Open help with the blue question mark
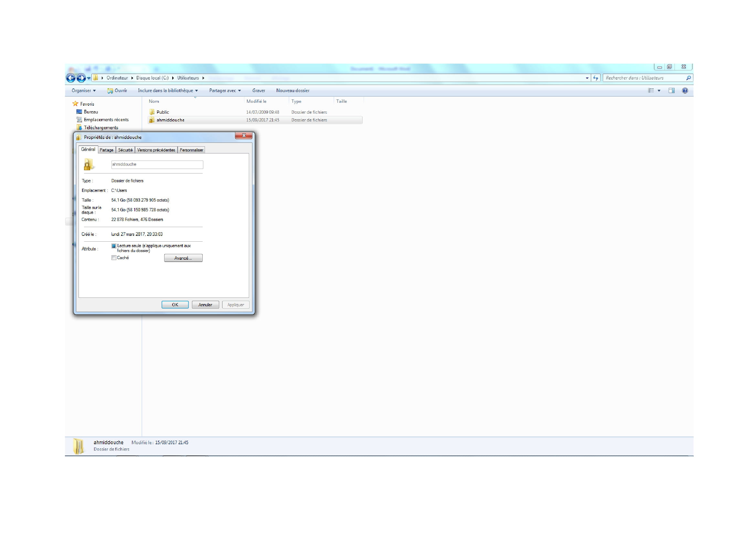This screenshot has height=534, width=756. [x=685, y=90]
